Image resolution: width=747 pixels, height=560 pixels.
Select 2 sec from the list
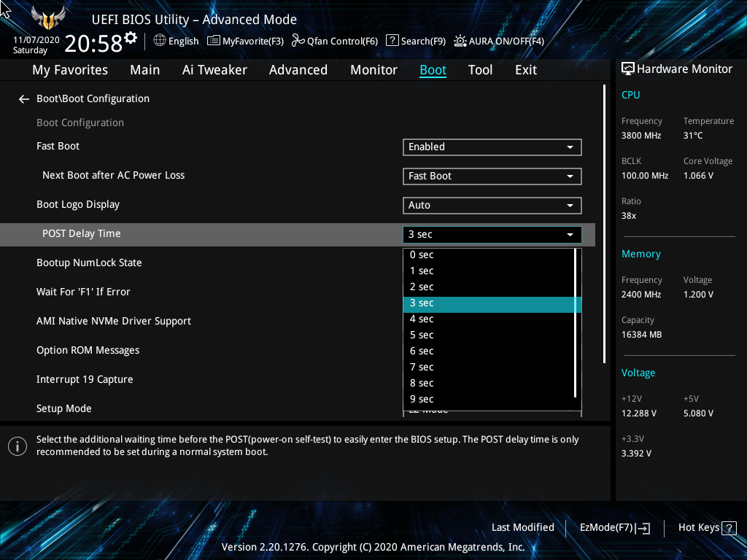point(489,287)
